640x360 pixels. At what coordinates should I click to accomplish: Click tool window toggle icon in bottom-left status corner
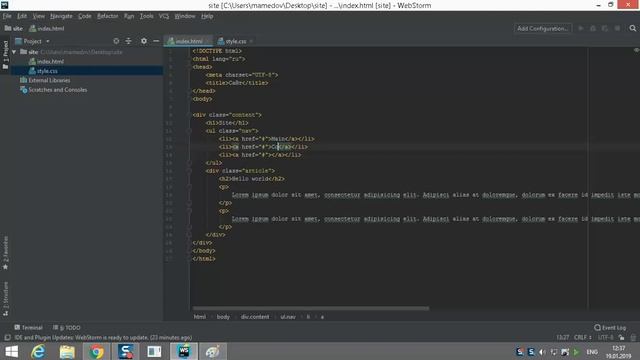point(7,338)
